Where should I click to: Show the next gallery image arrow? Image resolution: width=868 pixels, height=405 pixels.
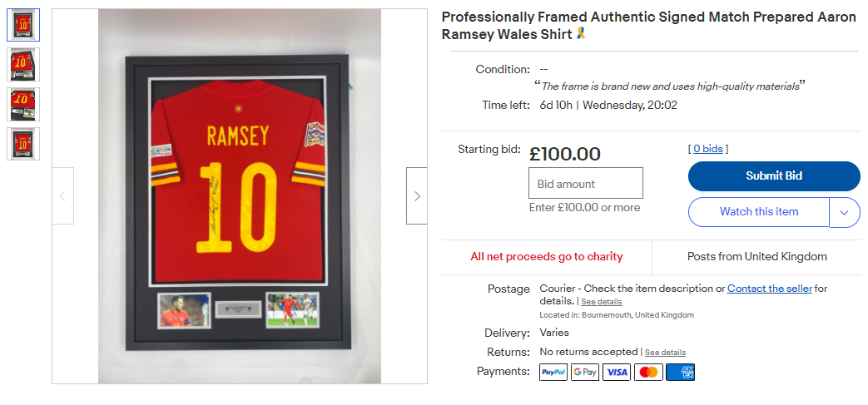pos(417,196)
